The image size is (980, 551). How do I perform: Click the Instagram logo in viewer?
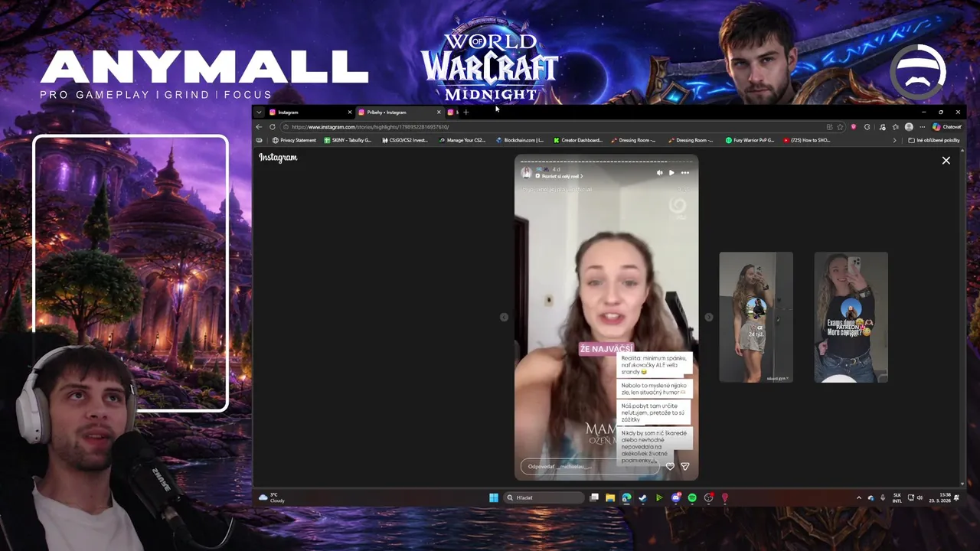[278, 158]
